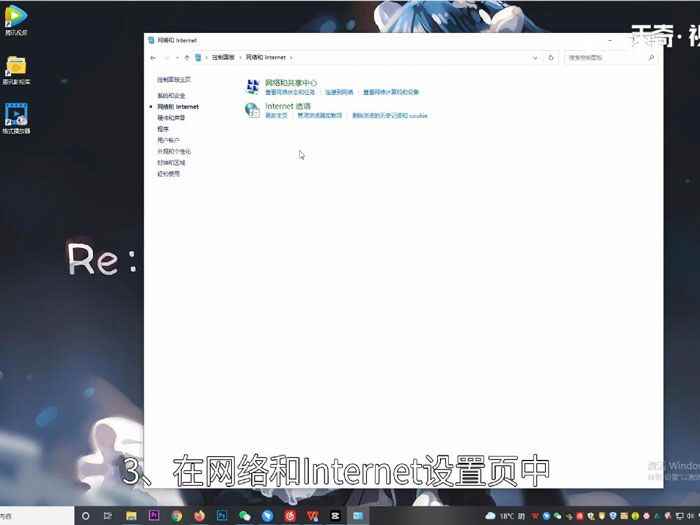The height and width of the screenshot is (525, 700).
Task: Click the Control Panel icon in address bar
Action: [x=198, y=58]
